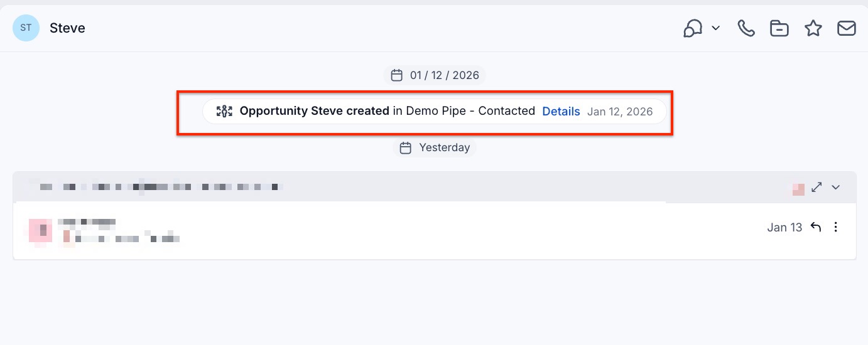
Task: Click the contact name Steve
Action: click(67, 28)
